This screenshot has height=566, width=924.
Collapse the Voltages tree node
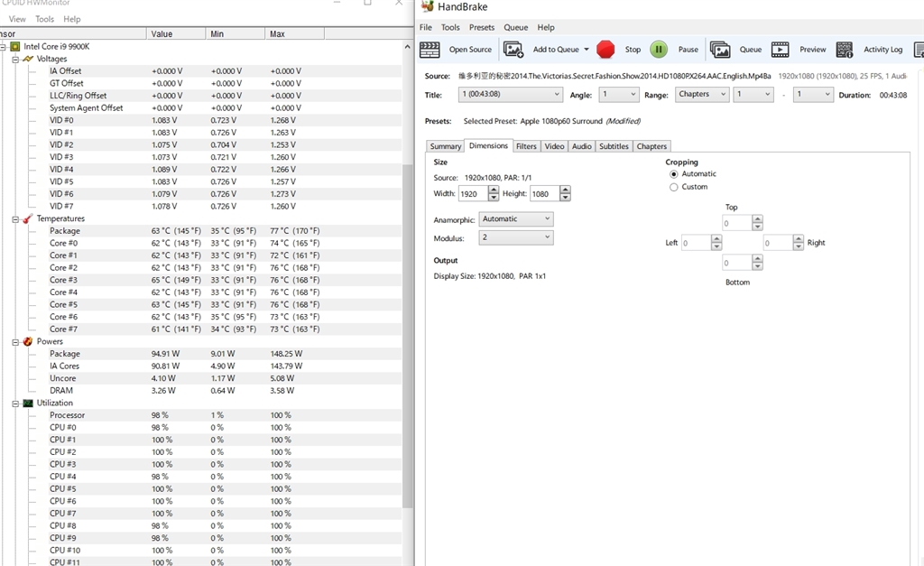tap(16, 59)
